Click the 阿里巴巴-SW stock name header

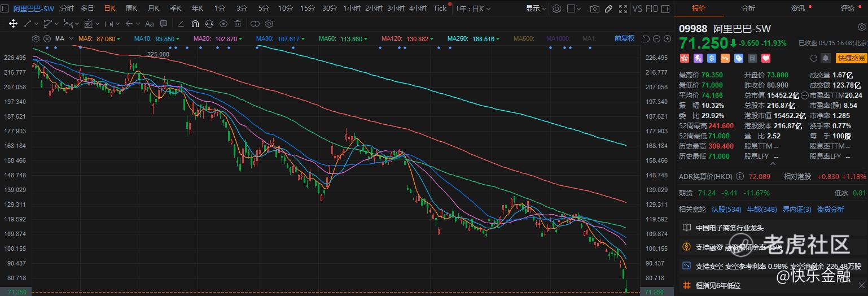pos(742,29)
